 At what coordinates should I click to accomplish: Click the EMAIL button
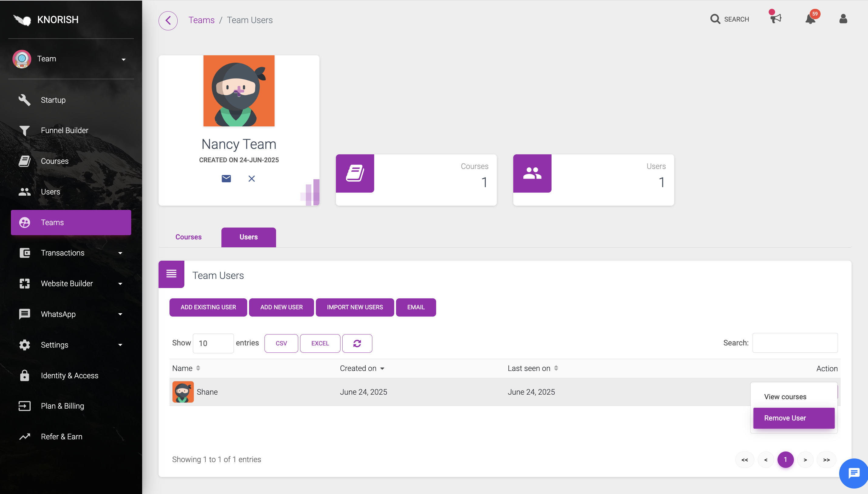pyautogui.click(x=416, y=307)
